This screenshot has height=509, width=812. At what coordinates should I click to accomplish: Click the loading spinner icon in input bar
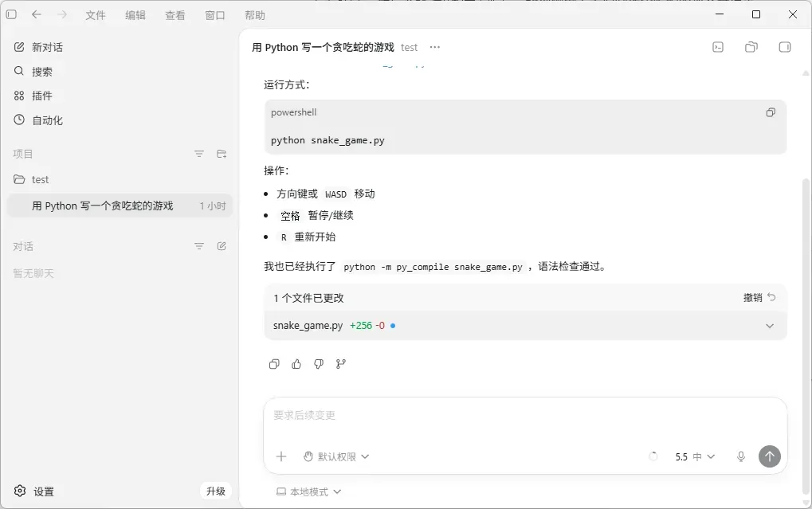tap(653, 456)
